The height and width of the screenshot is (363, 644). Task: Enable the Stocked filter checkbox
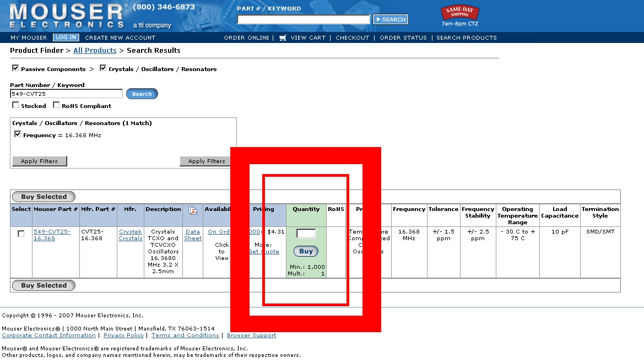point(15,105)
